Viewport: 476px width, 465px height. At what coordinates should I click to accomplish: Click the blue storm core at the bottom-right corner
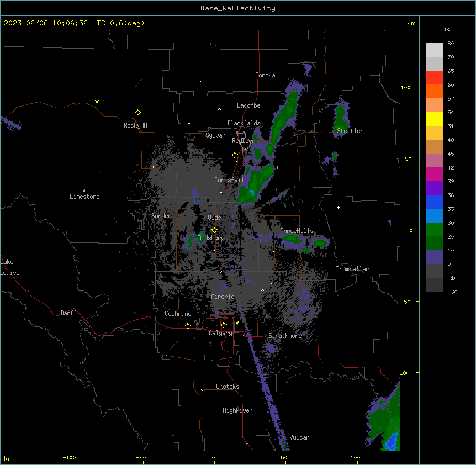tap(392, 442)
